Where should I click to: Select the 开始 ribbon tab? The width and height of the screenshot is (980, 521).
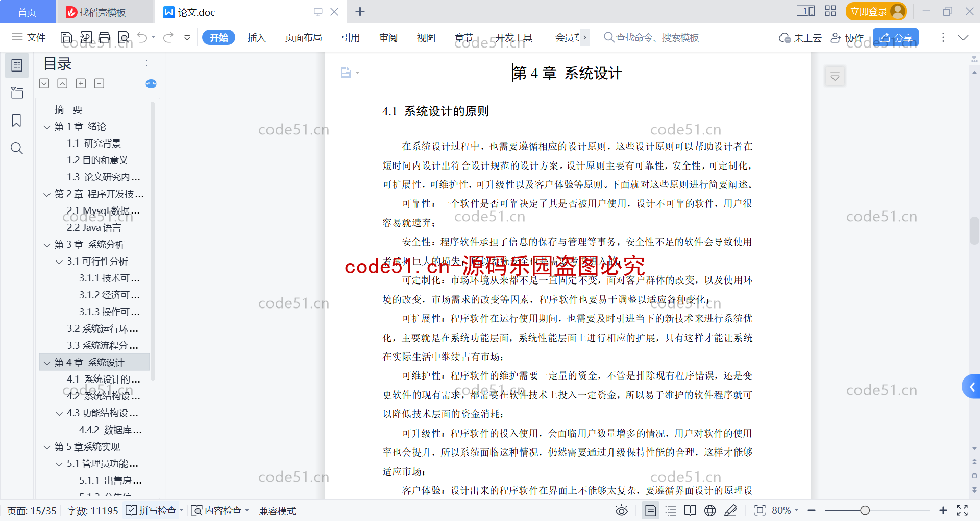click(218, 38)
